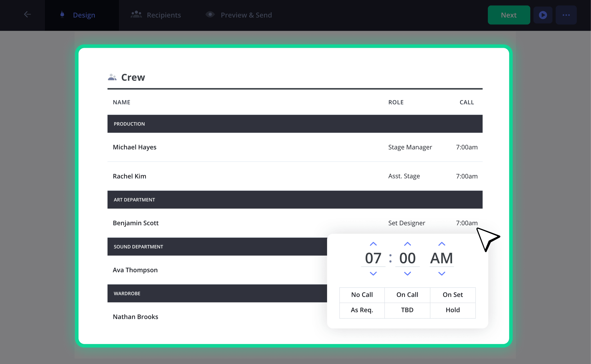Click the green Next button
Viewport: 591px width, 364px height.
tap(509, 15)
